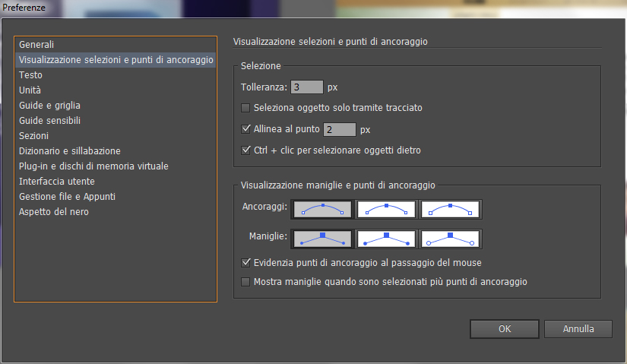The width and height of the screenshot is (627, 364).
Task: Uncheck Evidenzia punti di ancoraggio al passaggio
Action: click(245, 263)
